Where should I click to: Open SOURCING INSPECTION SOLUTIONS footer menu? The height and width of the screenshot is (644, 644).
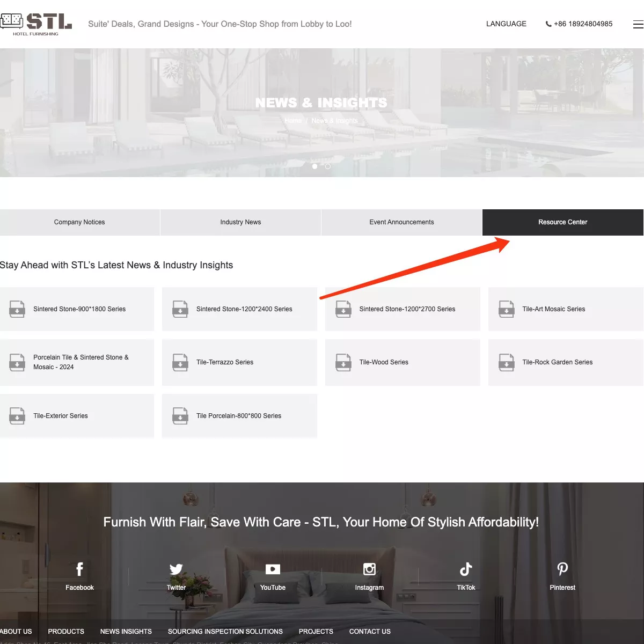pyautogui.click(x=225, y=632)
